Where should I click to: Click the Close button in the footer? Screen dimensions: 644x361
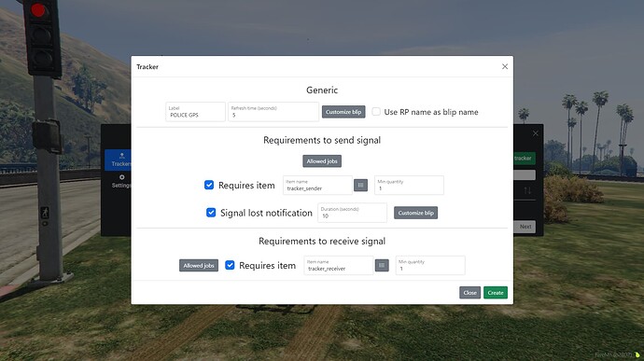coord(469,292)
